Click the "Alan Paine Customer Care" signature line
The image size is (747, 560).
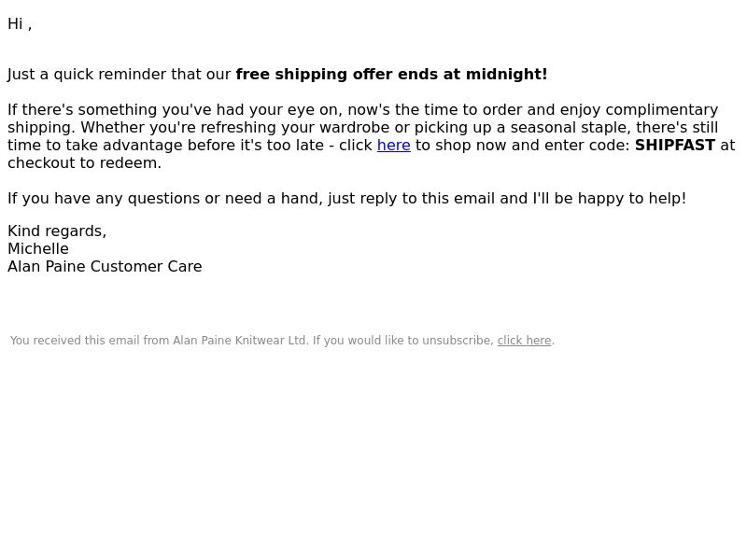tap(105, 267)
